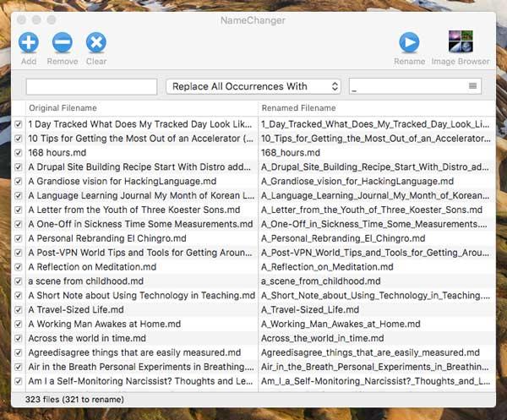Open the Image Browser
The height and width of the screenshot is (420, 507).
pos(460,42)
